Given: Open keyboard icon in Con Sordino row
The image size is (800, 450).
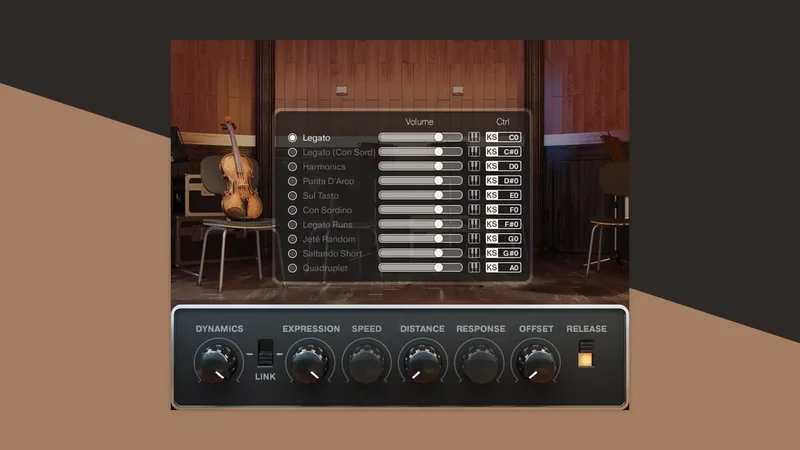Looking at the screenshot, I should point(474,209).
